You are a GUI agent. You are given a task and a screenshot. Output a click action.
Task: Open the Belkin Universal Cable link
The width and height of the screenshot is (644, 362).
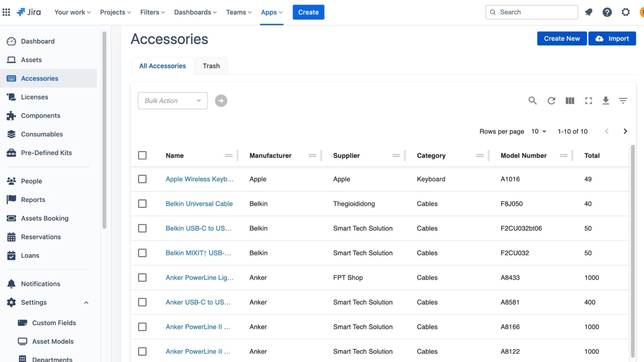point(199,204)
